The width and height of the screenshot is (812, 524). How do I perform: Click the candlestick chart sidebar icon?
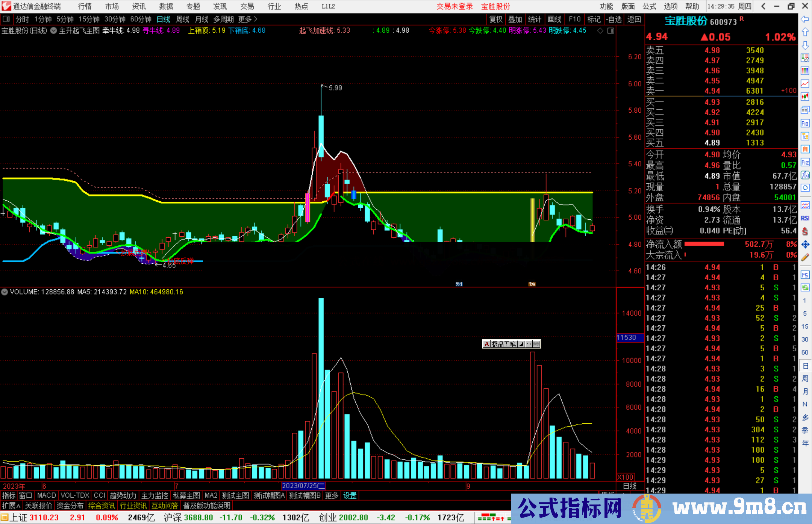pos(805,97)
